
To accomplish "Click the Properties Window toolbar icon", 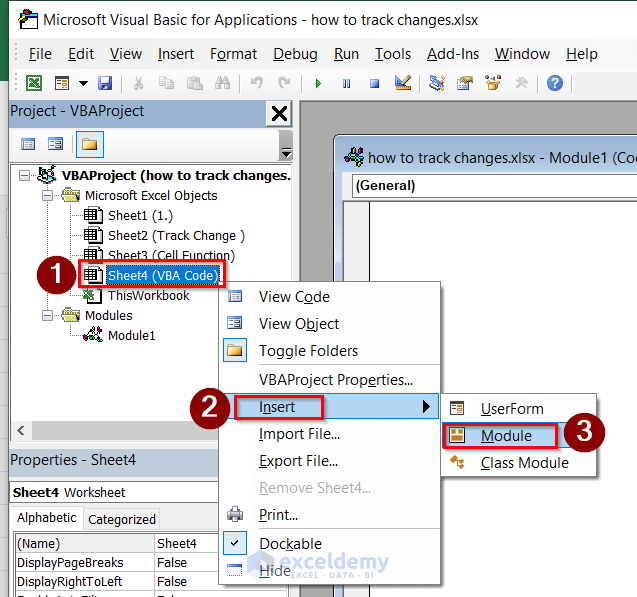I will [x=465, y=83].
